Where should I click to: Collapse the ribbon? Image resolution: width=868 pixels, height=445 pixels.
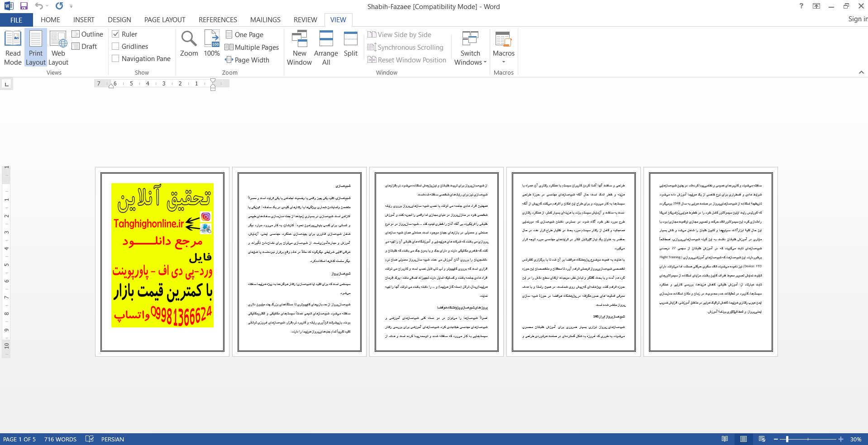click(861, 72)
